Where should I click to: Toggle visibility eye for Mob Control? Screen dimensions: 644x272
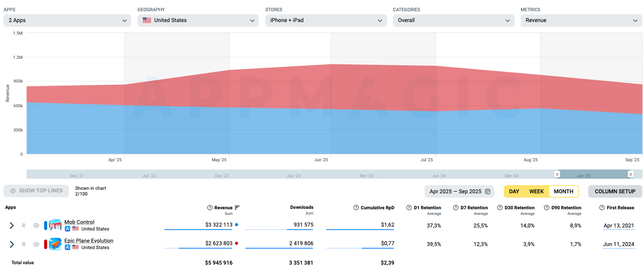pos(36,226)
